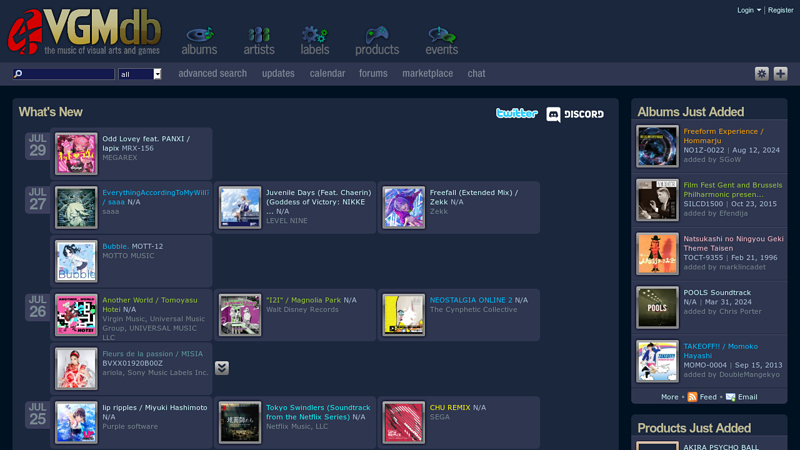Open Odd Lovey album cover thumbnail
This screenshot has width=800, height=450.
(76, 154)
